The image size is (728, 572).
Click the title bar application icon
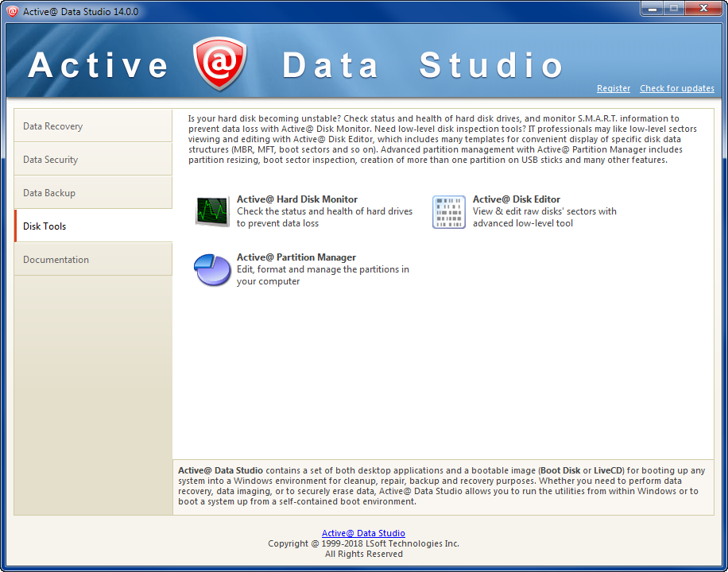[x=13, y=11]
